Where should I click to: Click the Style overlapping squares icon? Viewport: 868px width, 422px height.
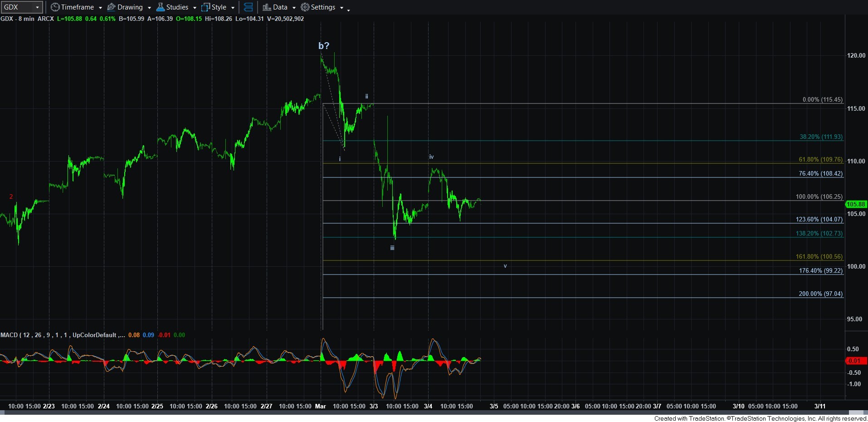tap(205, 7)
